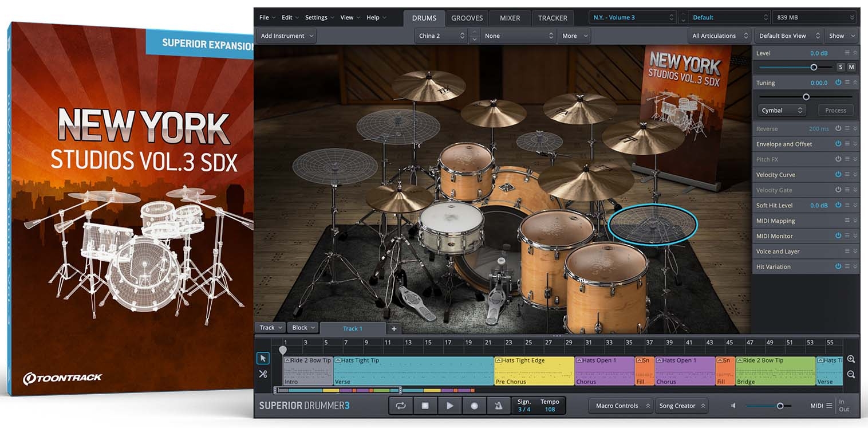
Task: Expand the Song Creator panel
Action: click(681, 406)
